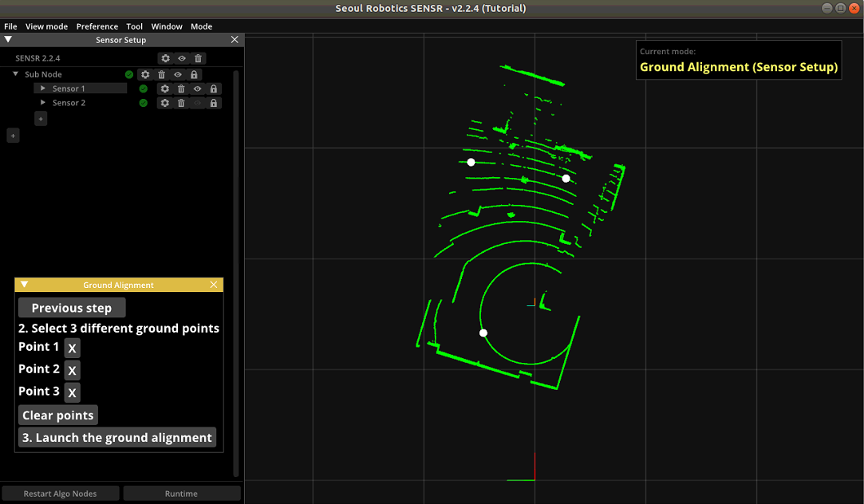
Task: Delete Sensor 2 using its trash icon
Action: point(181,102)
